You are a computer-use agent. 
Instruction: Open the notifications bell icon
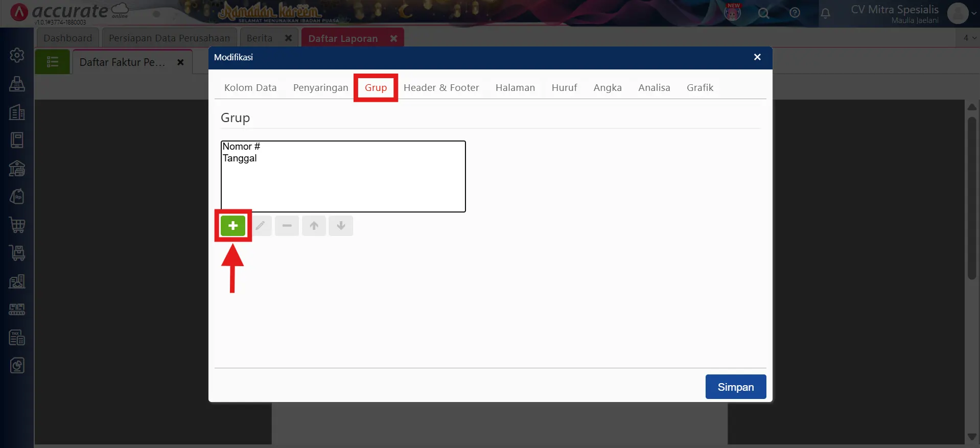coord(825,13)
